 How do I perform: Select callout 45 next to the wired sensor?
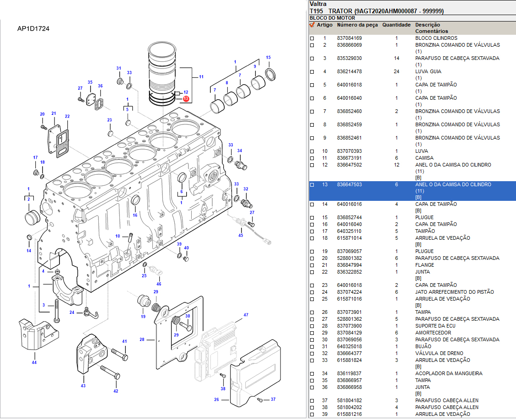pos(241,235)
